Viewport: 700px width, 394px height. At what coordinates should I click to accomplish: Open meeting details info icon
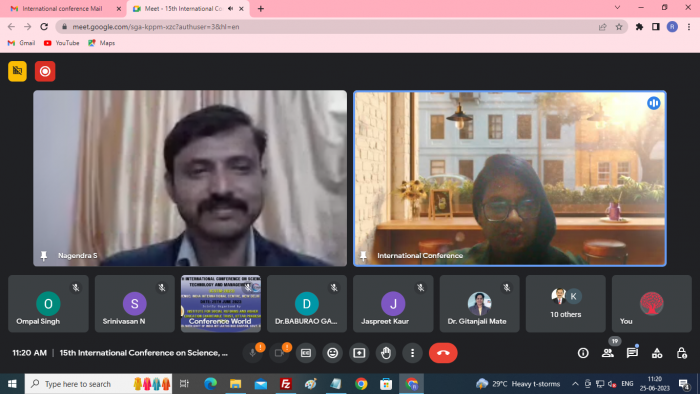click(583, 353)
